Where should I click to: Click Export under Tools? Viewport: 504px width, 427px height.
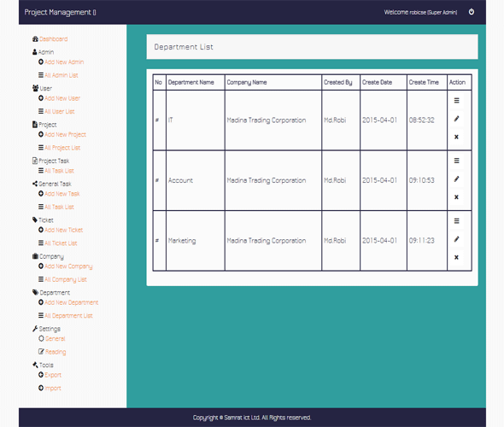[53, 375]
